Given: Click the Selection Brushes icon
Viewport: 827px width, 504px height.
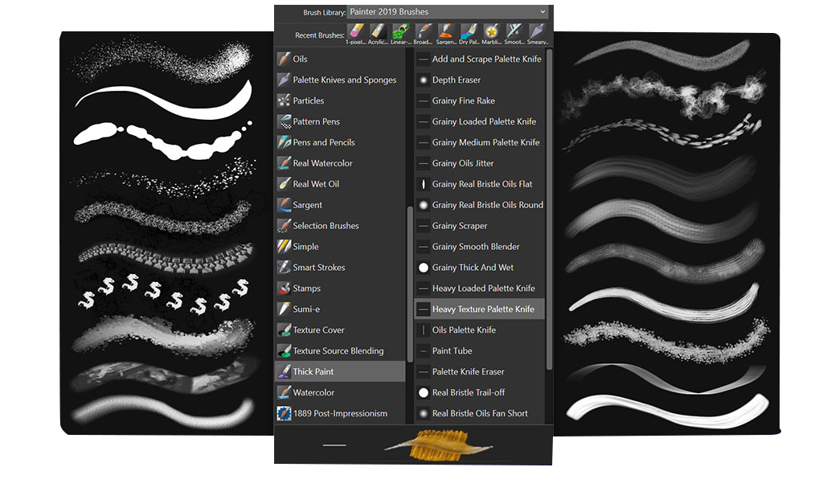Looking at the screenshot, I should [x=284, y=225].
